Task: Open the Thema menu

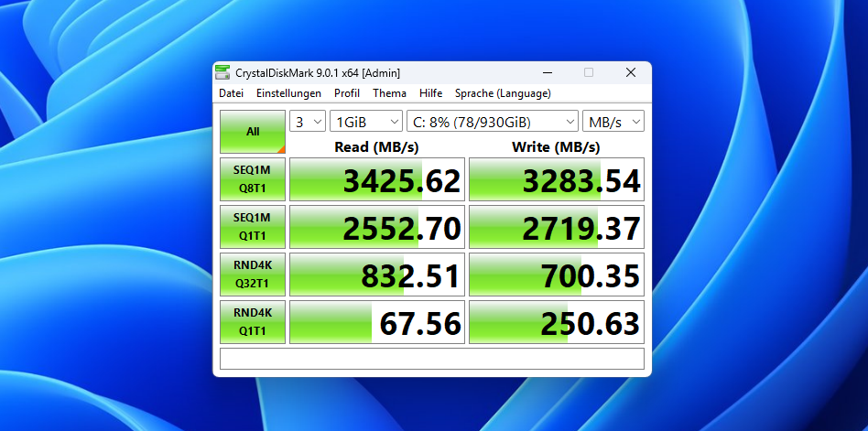Action: (x=389, y=93)
